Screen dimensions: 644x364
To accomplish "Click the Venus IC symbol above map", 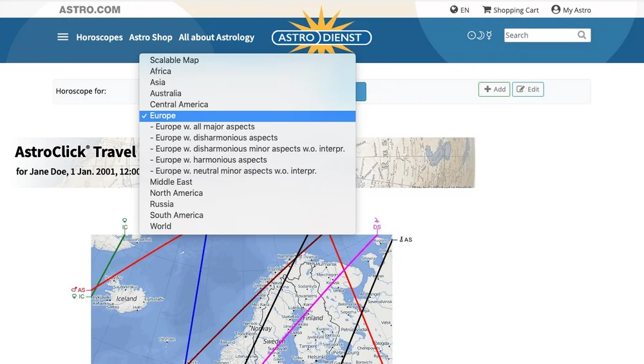I will [x=125, y=224].
